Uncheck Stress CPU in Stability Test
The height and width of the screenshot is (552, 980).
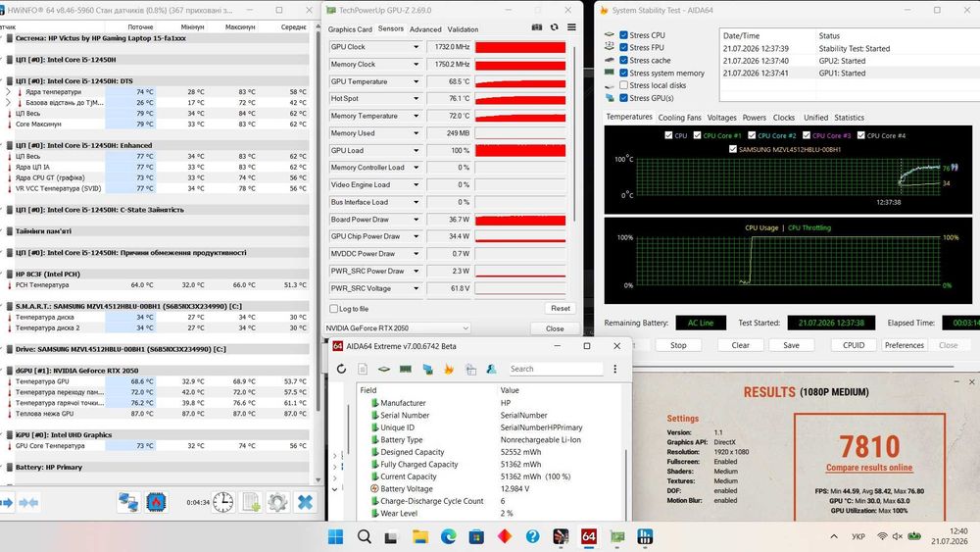tap(623, 35)
